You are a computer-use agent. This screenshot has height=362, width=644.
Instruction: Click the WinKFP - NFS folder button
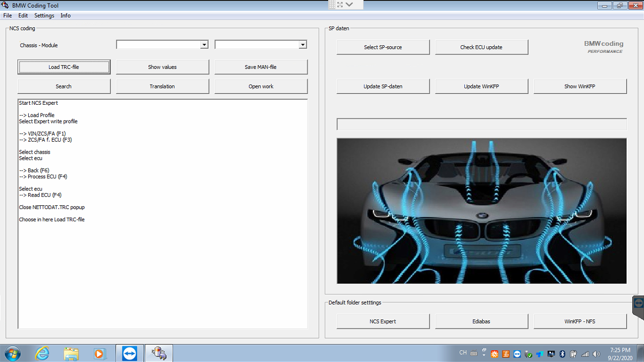tap(580, 321)
